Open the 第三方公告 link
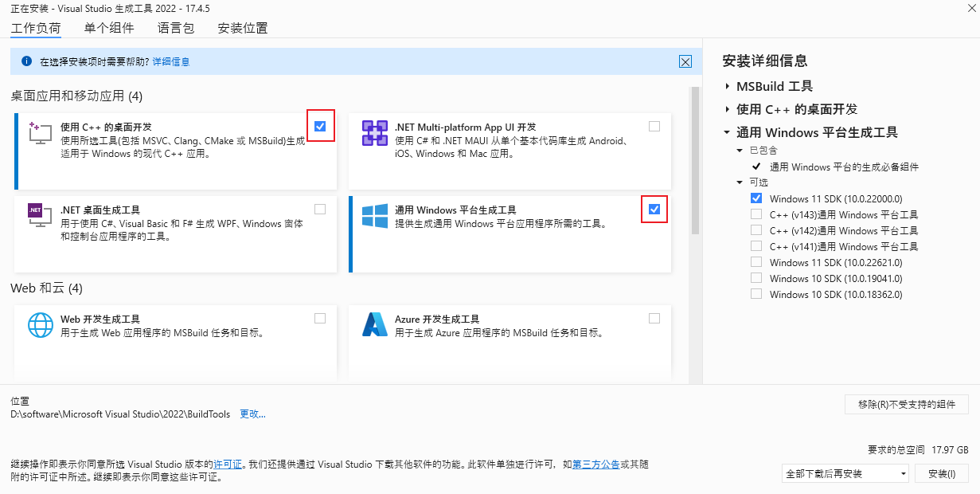Image resolution: width=980 pixels, height=494 pixels. (596, 464)
